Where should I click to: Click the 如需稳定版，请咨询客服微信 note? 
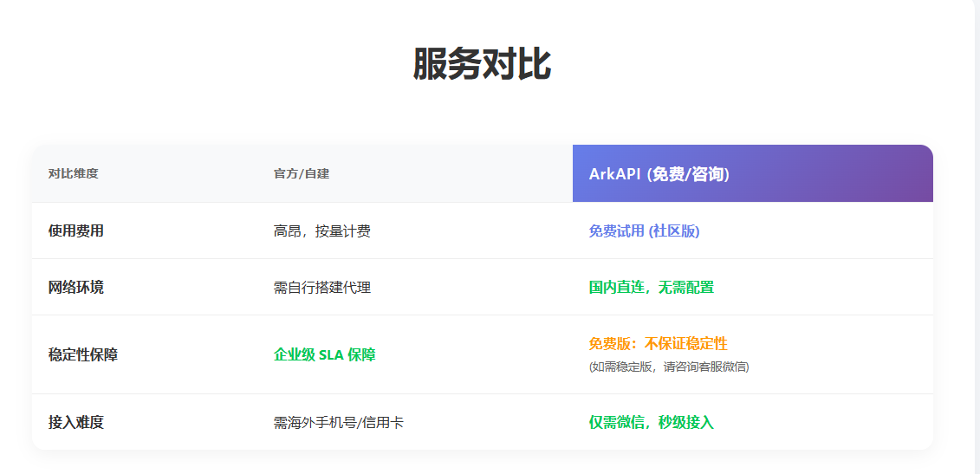pyautogui.click(x=669, y=367)
